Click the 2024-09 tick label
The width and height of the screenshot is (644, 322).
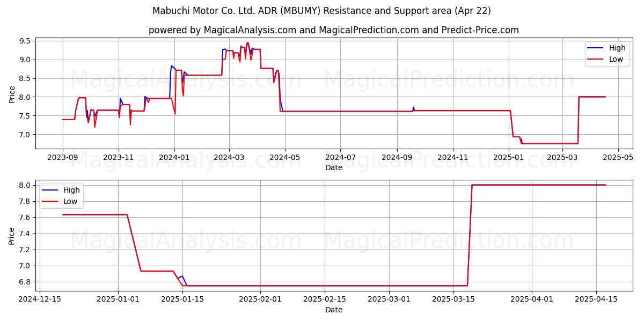(397, 157)
